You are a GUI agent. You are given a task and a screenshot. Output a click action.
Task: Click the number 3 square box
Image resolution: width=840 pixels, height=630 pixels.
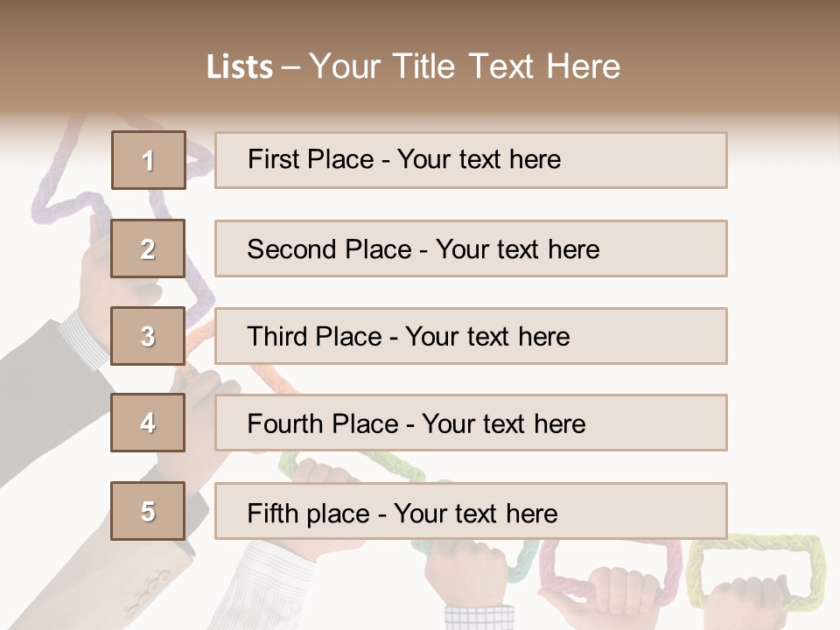click(x=148, y=336)
